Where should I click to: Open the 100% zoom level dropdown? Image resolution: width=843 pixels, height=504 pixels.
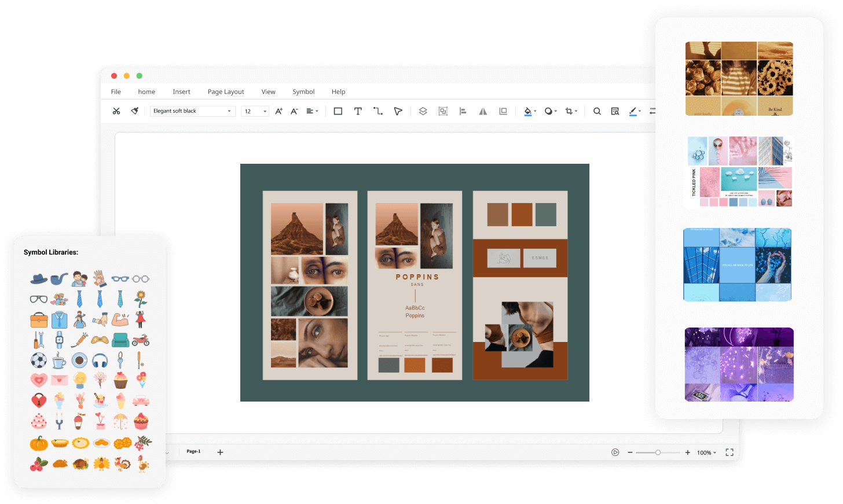pos(706,453)
